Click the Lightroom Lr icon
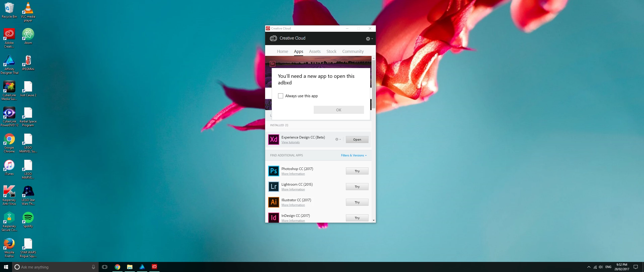 click(273, 187)
